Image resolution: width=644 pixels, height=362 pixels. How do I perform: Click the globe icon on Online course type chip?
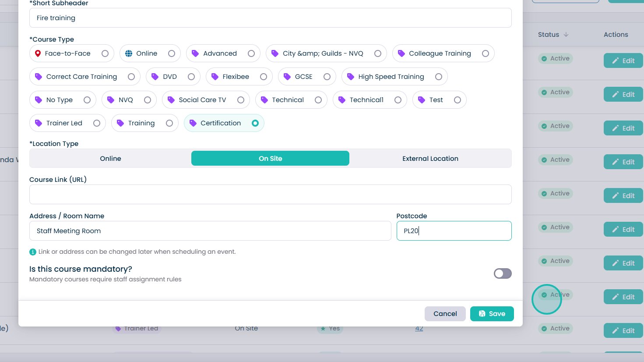[129, 53]
